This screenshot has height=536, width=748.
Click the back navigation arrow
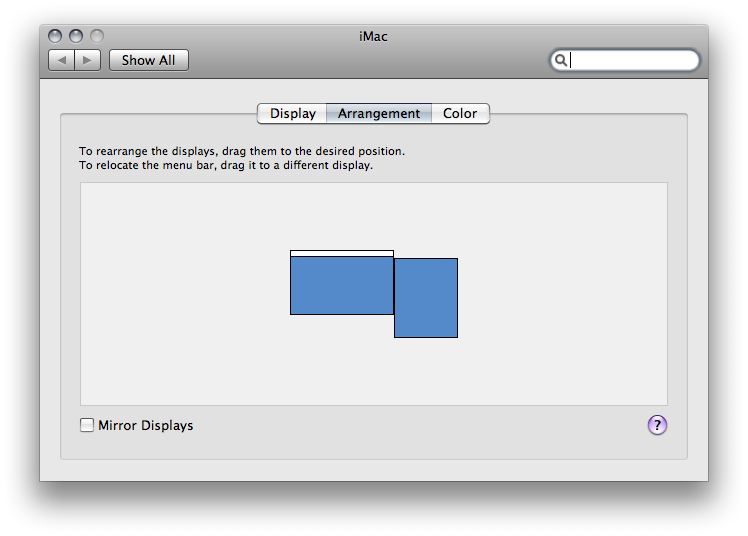[62, 60]
